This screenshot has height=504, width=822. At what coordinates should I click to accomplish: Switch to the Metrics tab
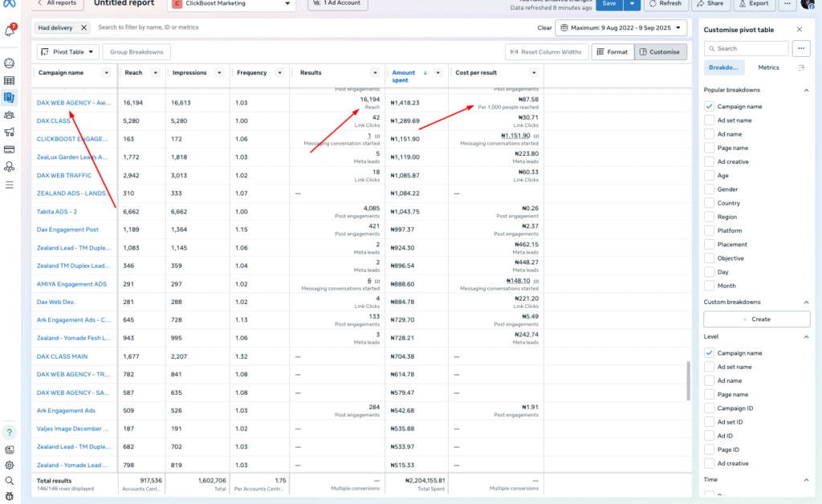pyautogui.click(x=768, y=68)
